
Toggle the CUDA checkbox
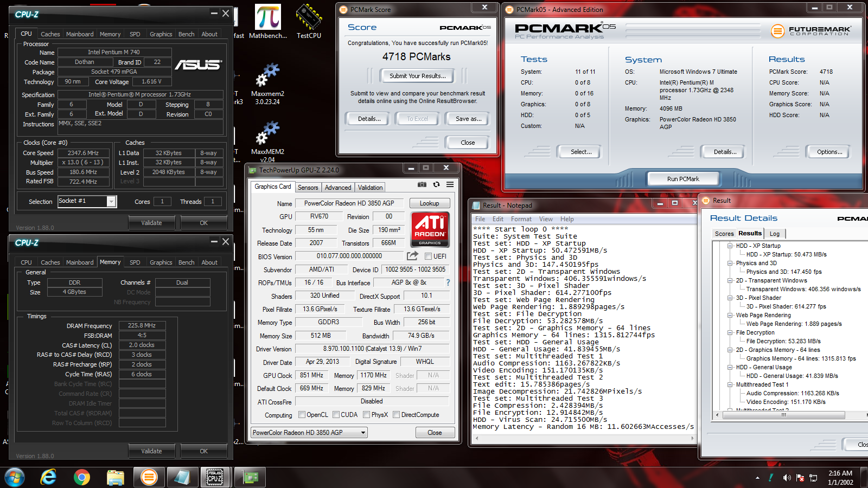click(x=336, y=415)
